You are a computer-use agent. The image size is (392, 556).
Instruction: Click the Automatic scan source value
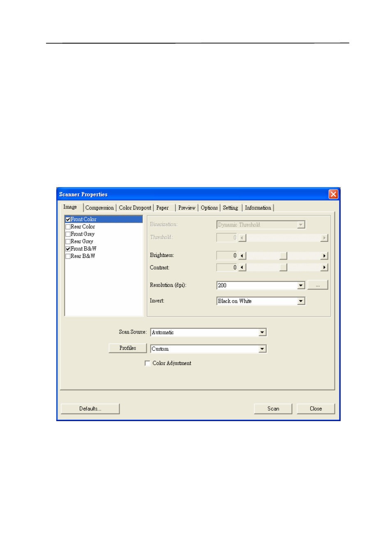[x=163, y=333]
